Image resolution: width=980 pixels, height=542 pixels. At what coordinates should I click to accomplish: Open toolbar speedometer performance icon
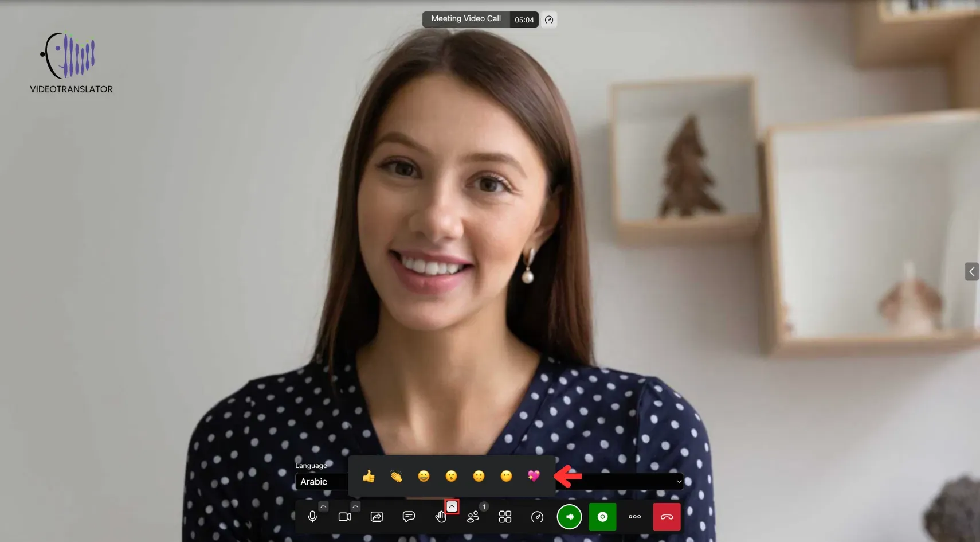[537, 517]
